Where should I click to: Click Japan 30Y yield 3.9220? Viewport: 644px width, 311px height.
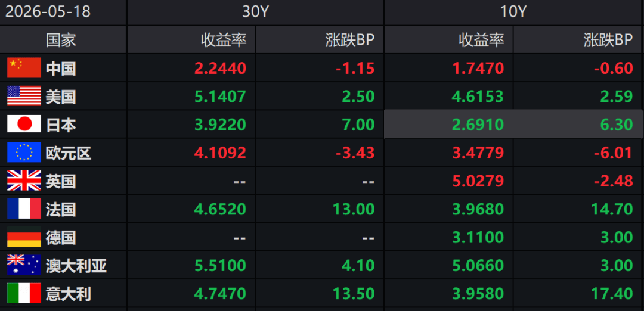pos(220,125)
